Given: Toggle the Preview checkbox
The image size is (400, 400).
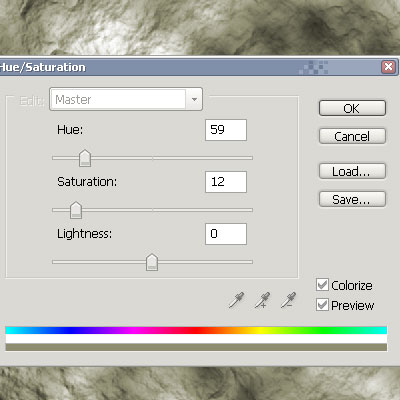Looking at the screenshot, I should pyautogui.click(x=322, y=305).
